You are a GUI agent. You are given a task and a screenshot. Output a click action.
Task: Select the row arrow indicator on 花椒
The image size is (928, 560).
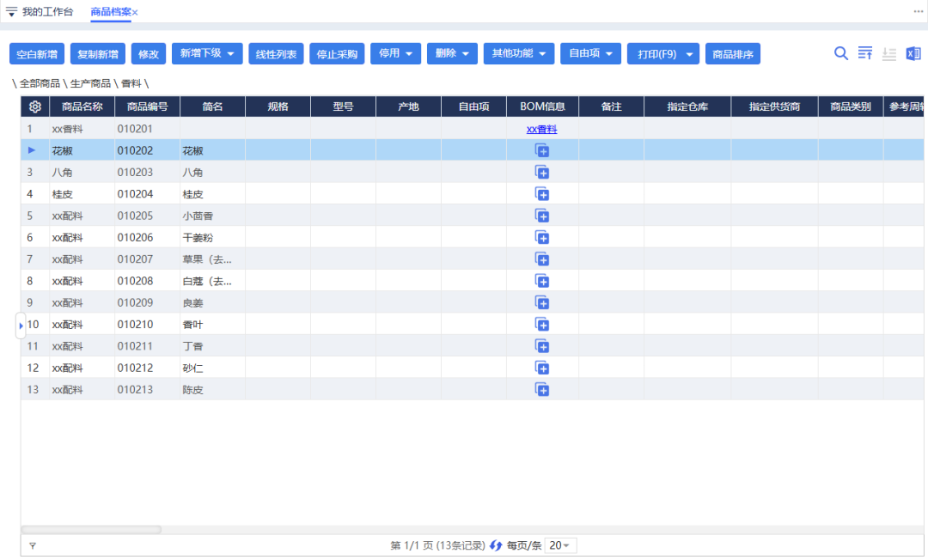(x=33, y=149)
